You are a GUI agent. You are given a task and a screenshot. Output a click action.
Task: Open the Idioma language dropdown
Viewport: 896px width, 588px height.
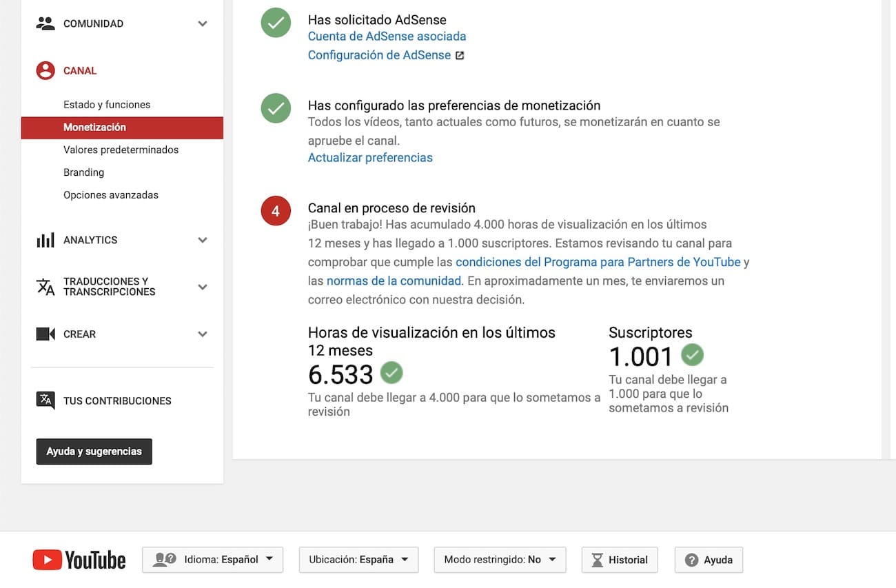[x=212, y=560]
